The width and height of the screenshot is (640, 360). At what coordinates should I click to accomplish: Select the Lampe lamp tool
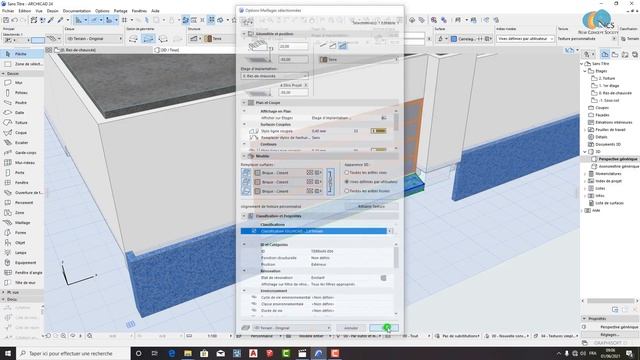(x=22, y=253)
